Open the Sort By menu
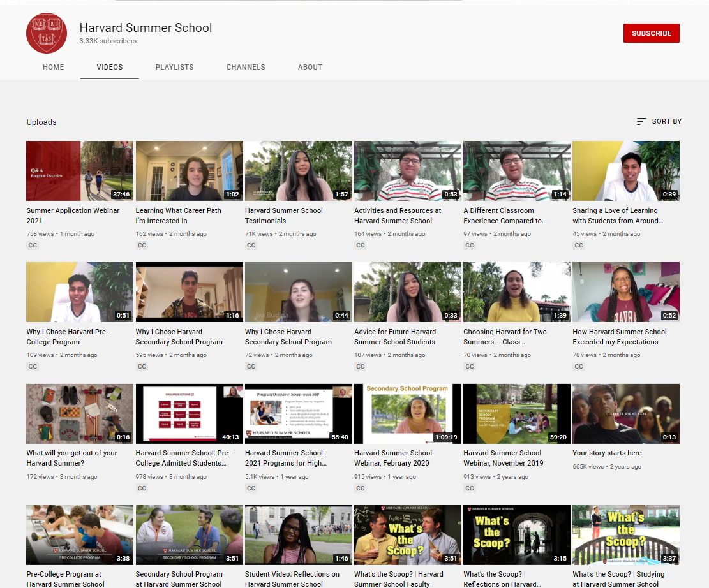The height and width of the screenshot is (588, 709). [659, 121]
